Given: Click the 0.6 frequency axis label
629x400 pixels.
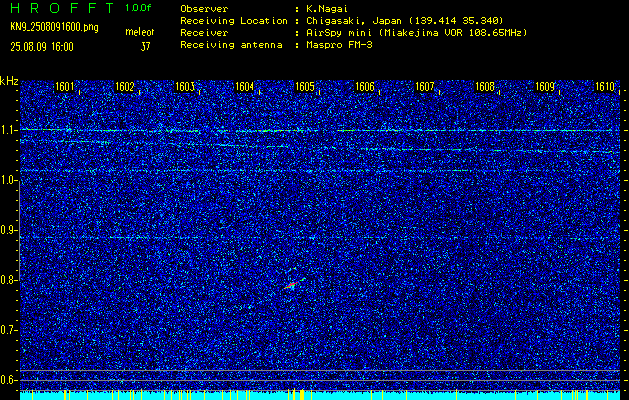Looking at the screenshot, I should [8, 380].
